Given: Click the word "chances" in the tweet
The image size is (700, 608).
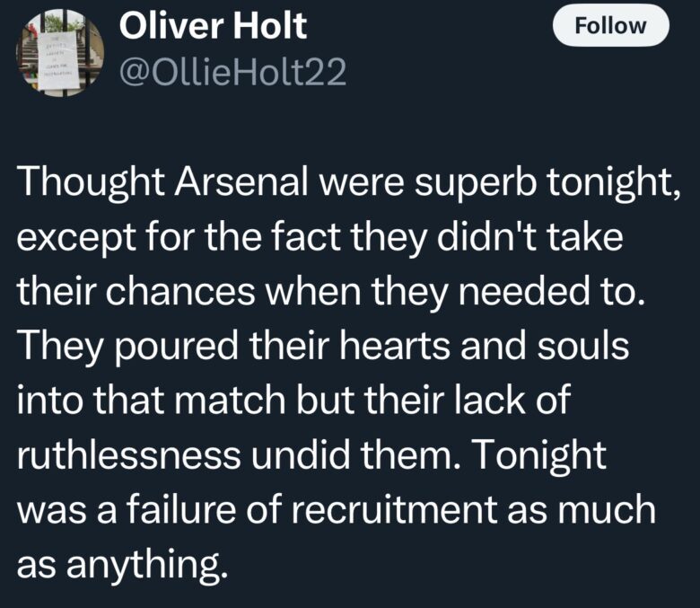Looking at the screenshot, I should tap(182, 294).
